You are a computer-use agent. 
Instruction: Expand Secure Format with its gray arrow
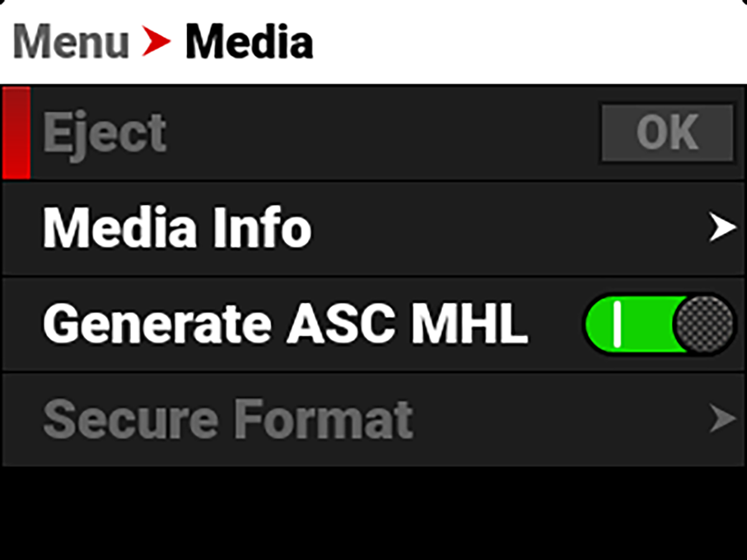[x=723, y=420]
